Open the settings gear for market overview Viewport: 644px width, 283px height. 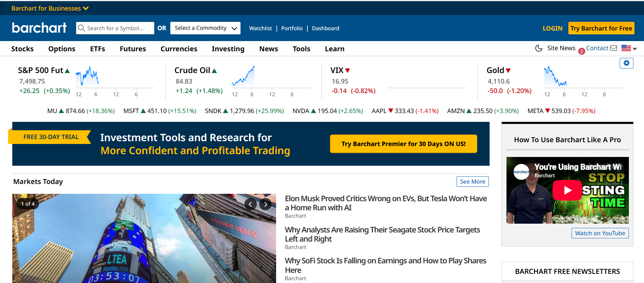click(x=626, y=63)
